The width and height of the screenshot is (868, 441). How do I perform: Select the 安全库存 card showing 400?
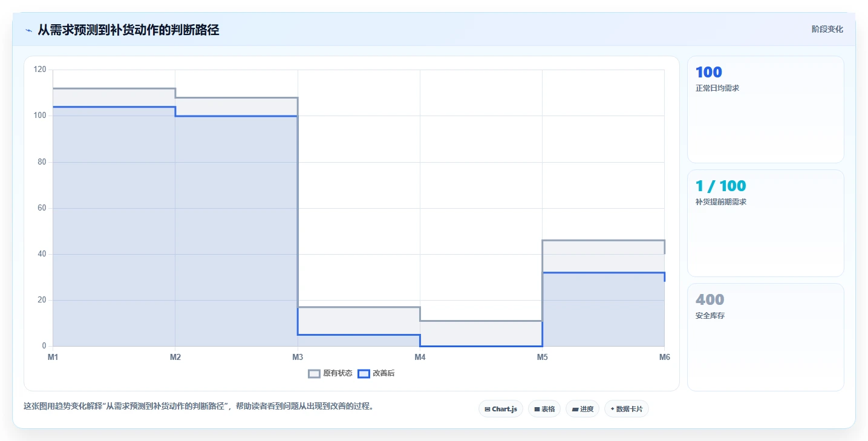[x=765, y=338]
